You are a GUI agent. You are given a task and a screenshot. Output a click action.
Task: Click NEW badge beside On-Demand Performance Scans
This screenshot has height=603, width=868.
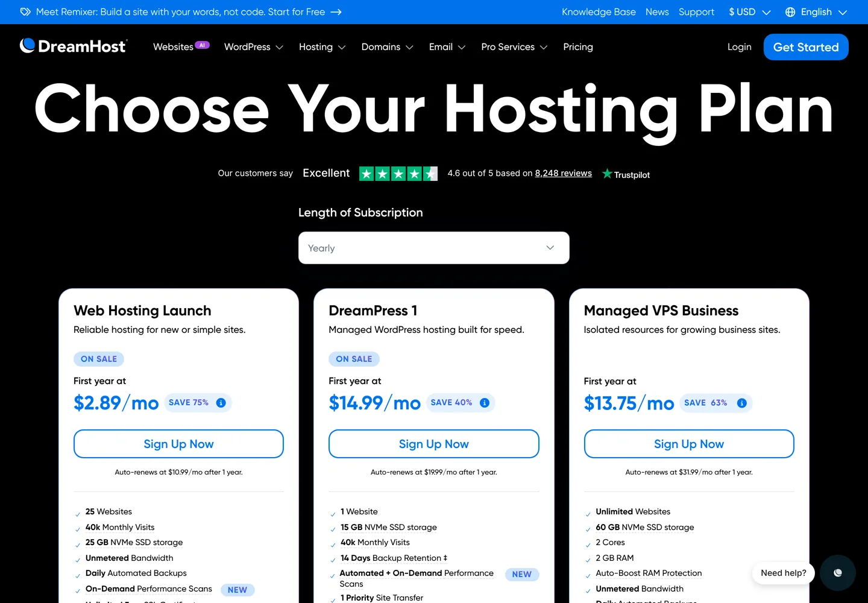coord(237,590)
